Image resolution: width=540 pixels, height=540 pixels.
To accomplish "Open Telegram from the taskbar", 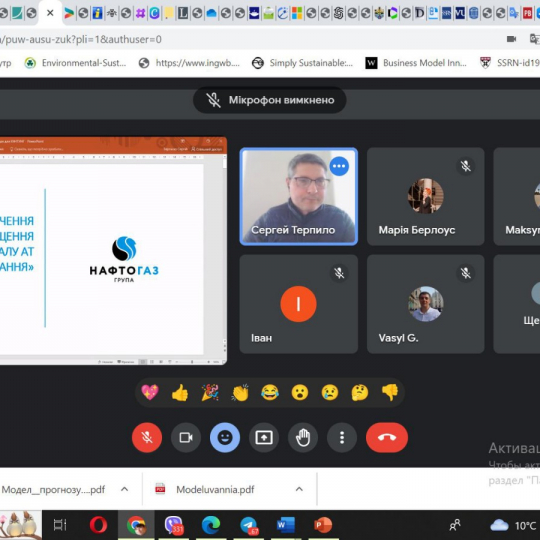I will coord(249,525).
